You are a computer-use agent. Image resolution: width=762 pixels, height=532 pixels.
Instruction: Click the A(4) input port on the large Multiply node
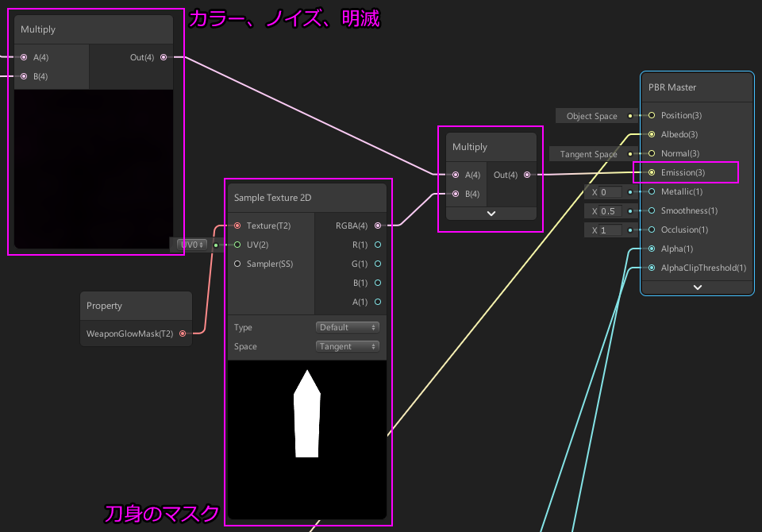point(24,57)
